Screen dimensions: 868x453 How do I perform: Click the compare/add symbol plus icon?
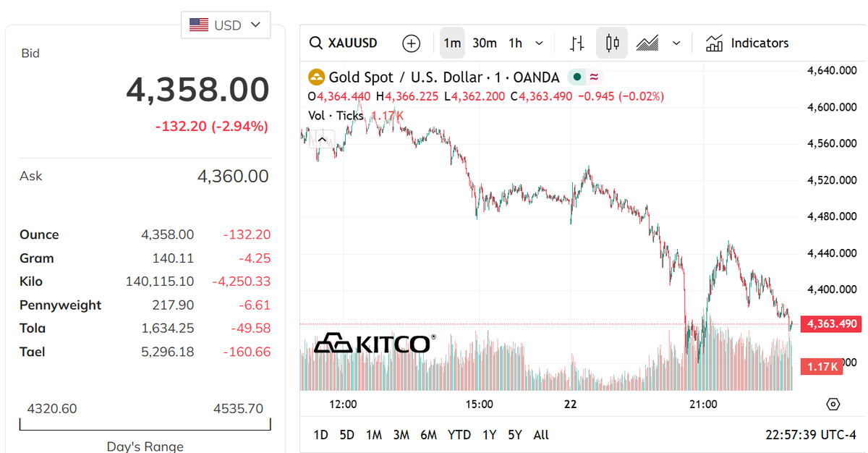411,43
